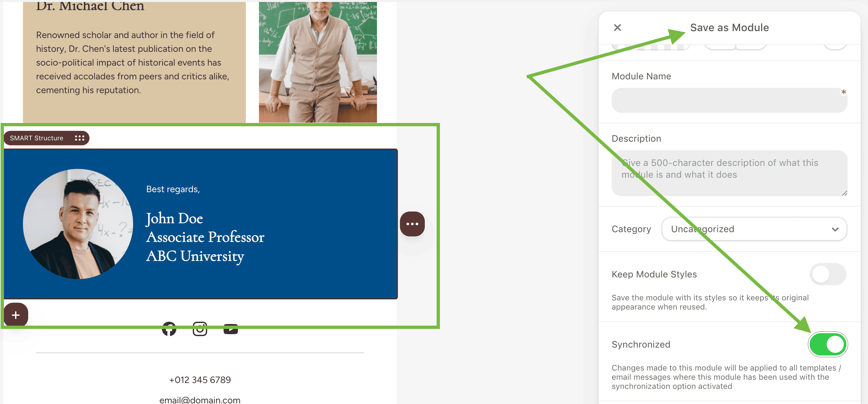The image size is (868, 404).
Task: Click the 'John Doe' name text
Action: pos(174,218)
